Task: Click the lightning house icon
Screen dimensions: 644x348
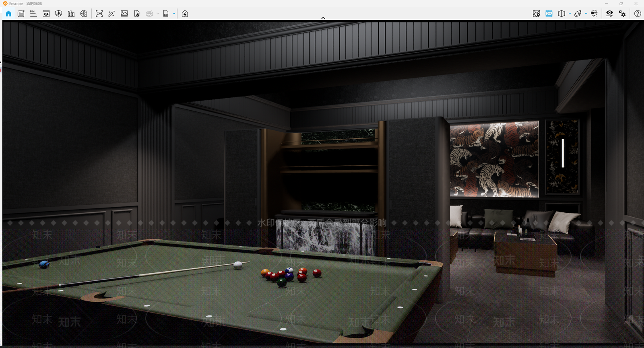Action: coord(185,14)
